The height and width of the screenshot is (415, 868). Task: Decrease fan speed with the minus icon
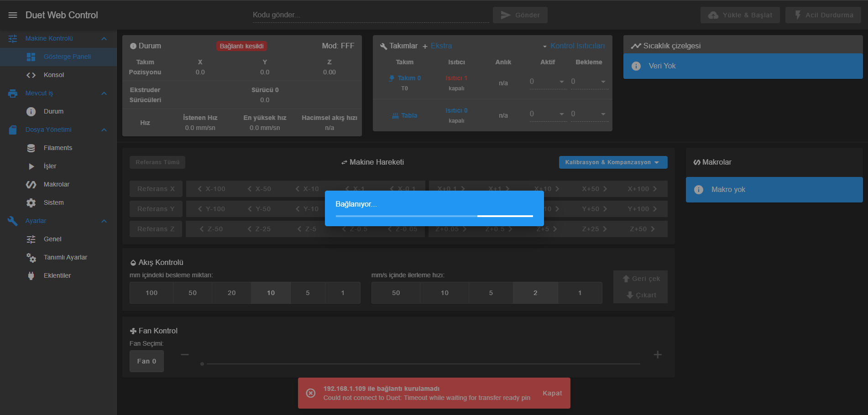[185, 355]
